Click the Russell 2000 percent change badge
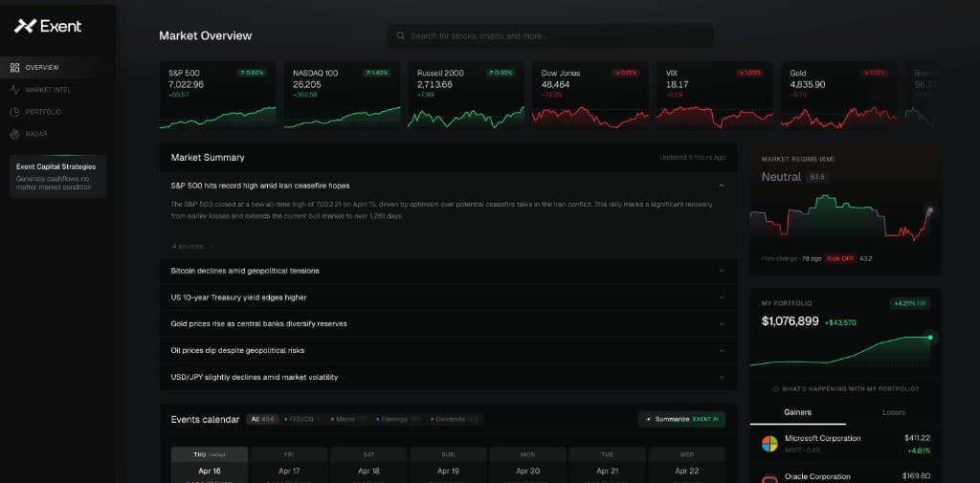 [501, 73]
